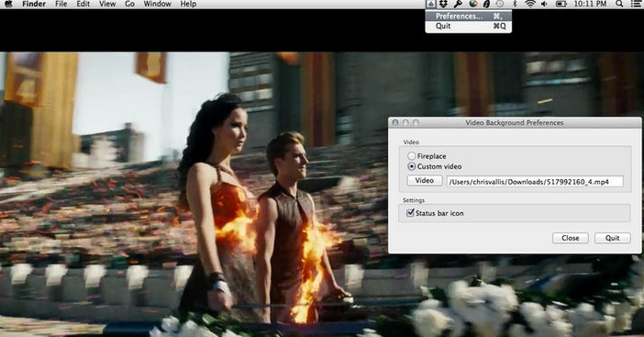Click the Video Background status bar icon

[430, 4]
